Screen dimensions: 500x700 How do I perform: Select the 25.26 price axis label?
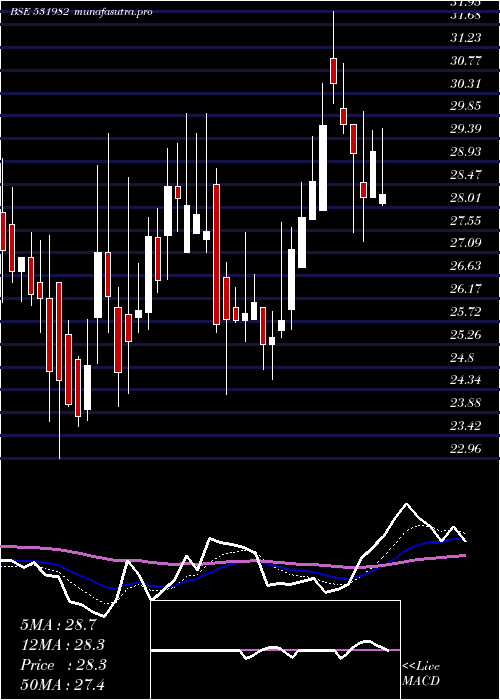466,334
